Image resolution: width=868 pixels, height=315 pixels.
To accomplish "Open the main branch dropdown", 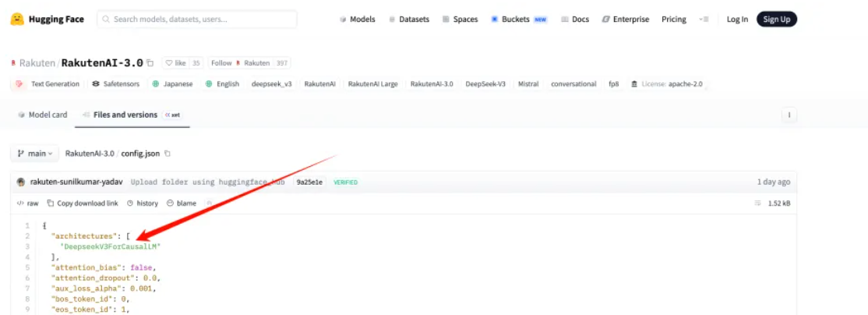I will tap(34, 154).
